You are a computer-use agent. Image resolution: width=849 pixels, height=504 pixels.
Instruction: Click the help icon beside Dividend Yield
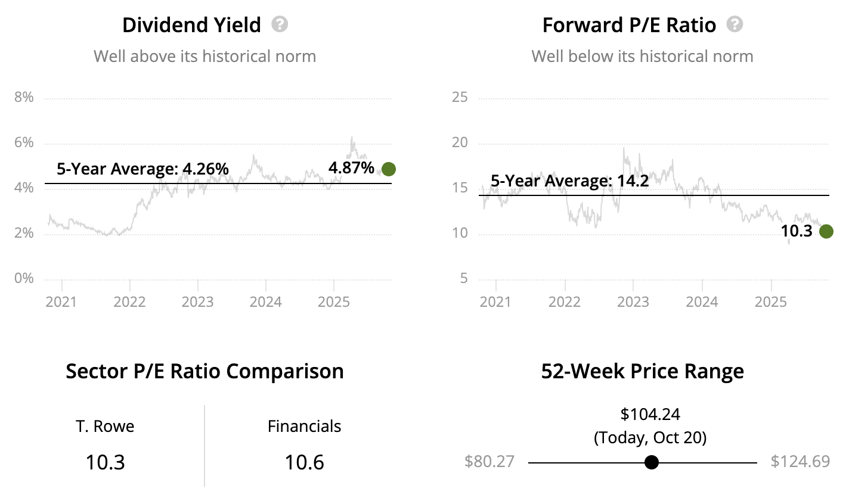[280, 24]
